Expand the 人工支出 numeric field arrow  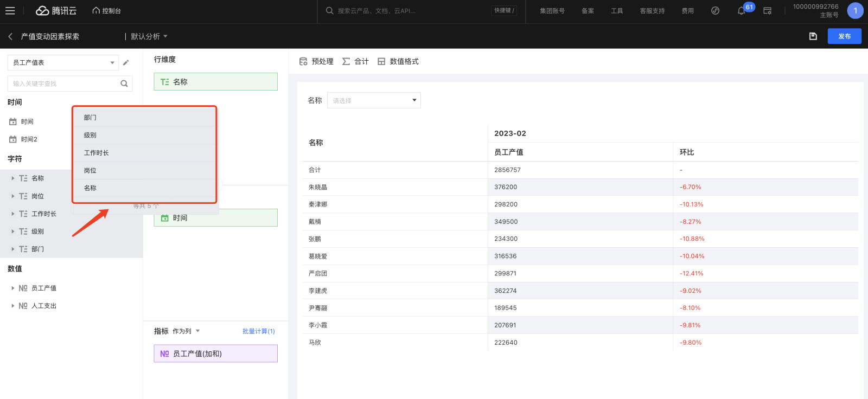[13, 306]
